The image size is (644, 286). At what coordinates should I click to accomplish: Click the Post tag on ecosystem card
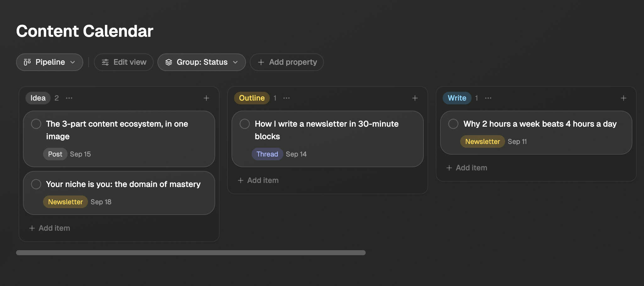point(55,154)
